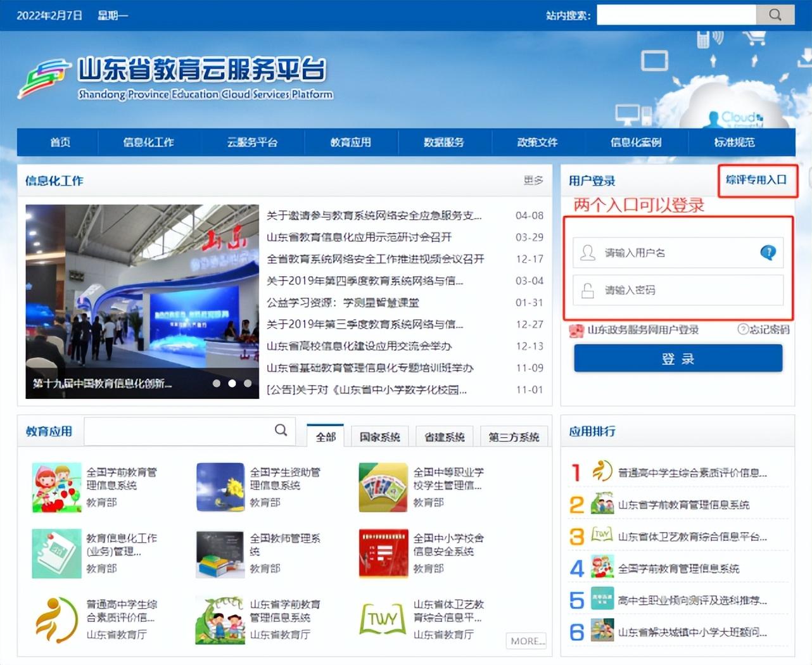The image size is (812, 665).
Task: Open the TWY 山东省体卫艺教育综合信息平台 app icon in 教育应用
Action: click(383, 619)
